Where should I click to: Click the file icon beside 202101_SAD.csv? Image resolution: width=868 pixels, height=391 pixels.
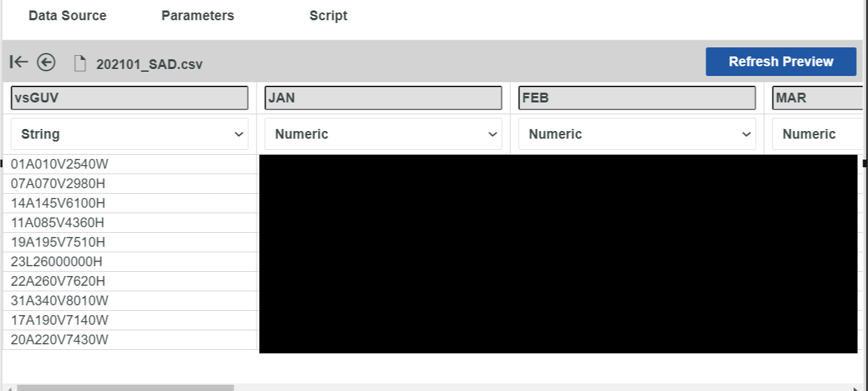[80, 64]
